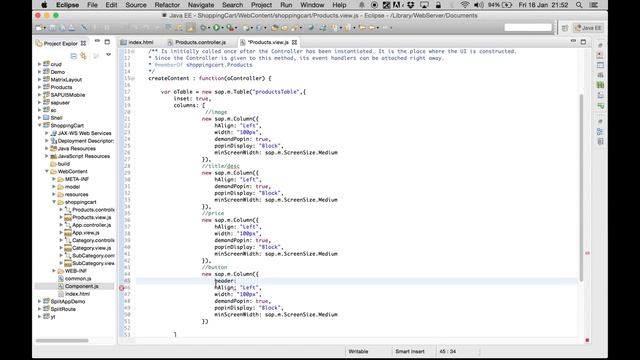The image size is (640, 360).
Task: Click the 45 : 34 cursor position
Action: pos(447,351)
